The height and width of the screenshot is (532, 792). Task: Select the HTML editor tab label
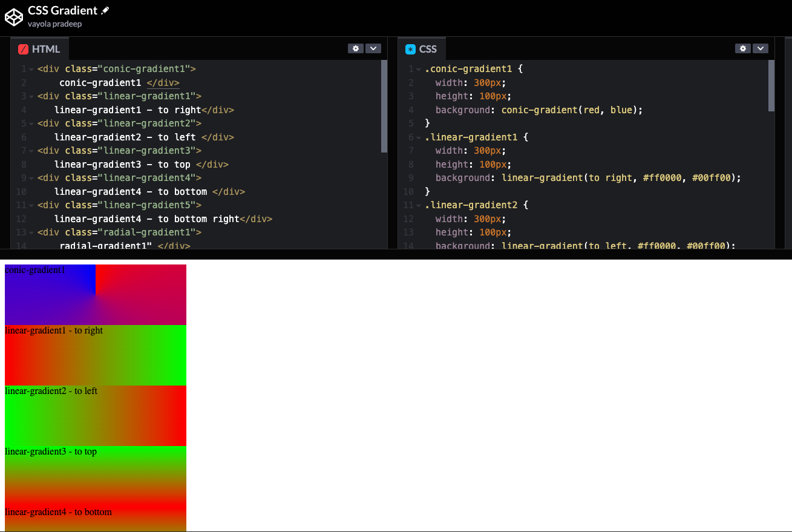coord(46,50)
